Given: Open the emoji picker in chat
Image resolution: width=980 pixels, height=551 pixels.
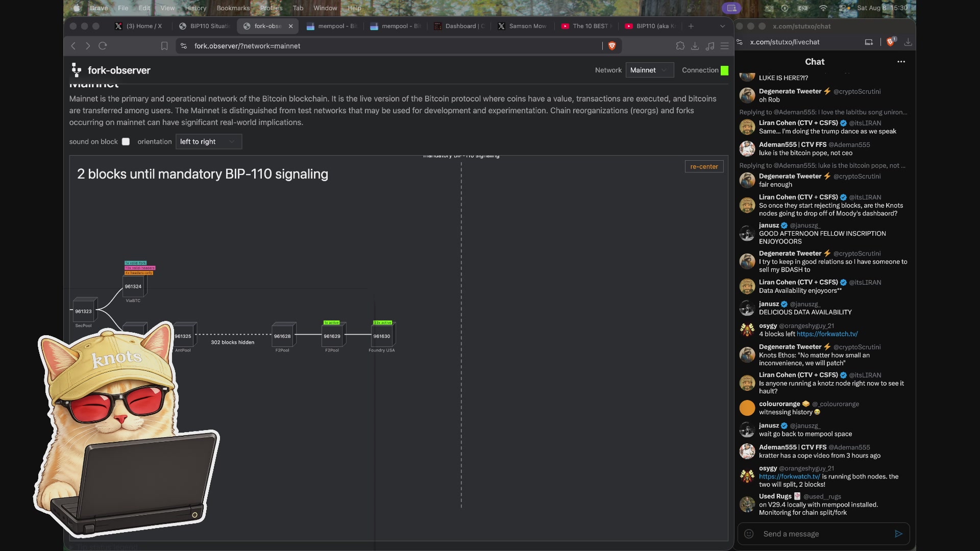Looking at the screenshot, I should [x=749, y=534].
